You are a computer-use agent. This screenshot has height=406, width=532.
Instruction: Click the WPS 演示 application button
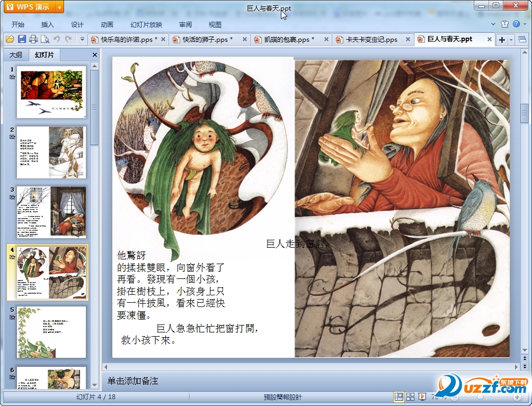(x=30, y=7)
